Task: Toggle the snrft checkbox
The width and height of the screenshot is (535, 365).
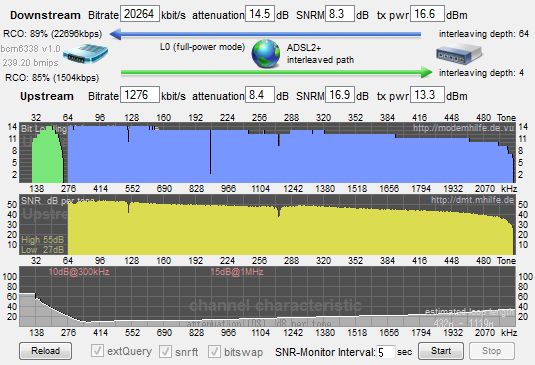Action: pyautogui.click(x=165, y=351)
